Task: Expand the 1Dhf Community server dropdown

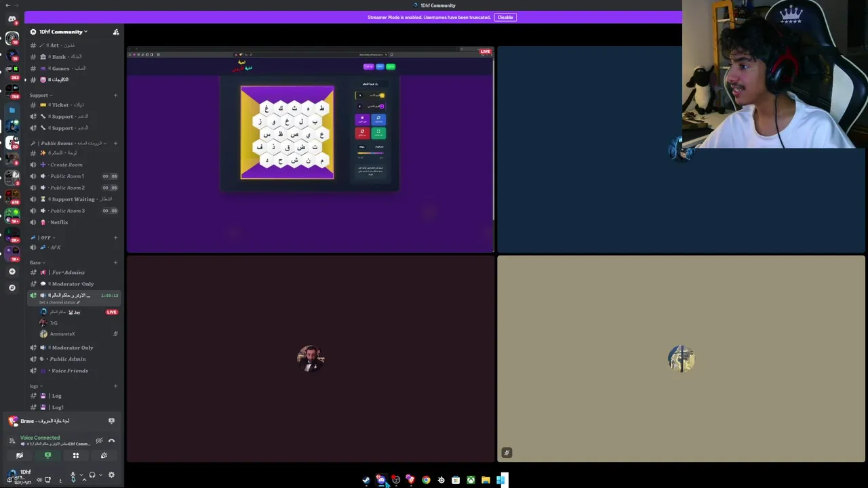Action: [62, 32]
